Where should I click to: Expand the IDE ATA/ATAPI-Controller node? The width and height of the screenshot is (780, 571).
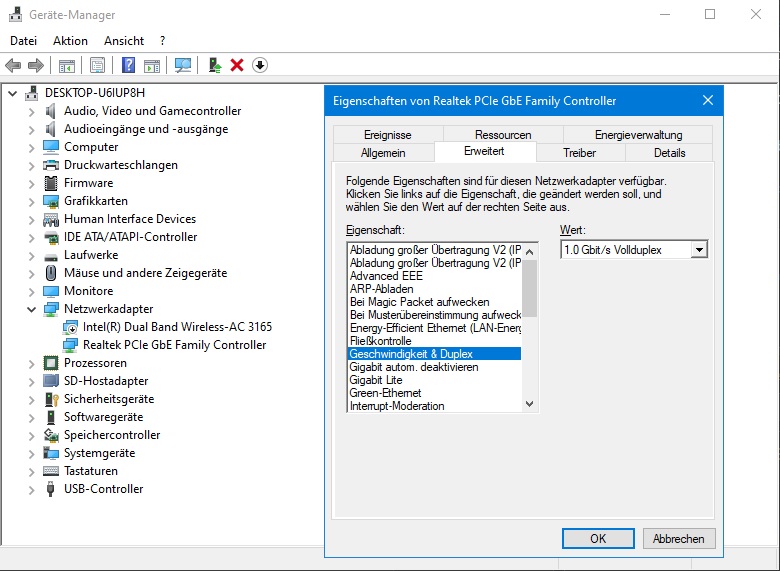pyautogui.click(x=31, y=238)
